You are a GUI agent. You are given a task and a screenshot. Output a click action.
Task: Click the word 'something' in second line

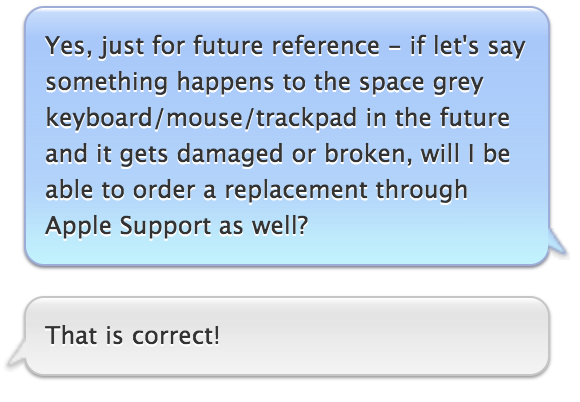pyautogui.click(x=107, y=83)
